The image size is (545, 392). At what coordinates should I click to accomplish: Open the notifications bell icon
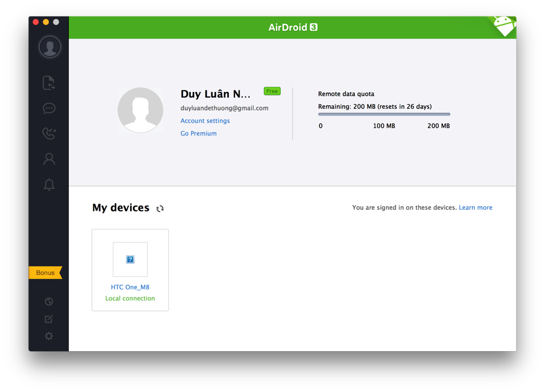(49, 184)
